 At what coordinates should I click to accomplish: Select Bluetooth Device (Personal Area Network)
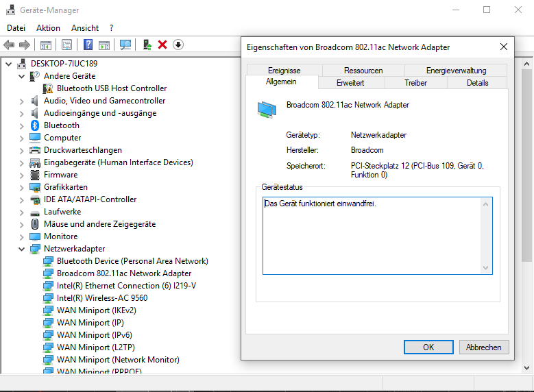[132, 261]
